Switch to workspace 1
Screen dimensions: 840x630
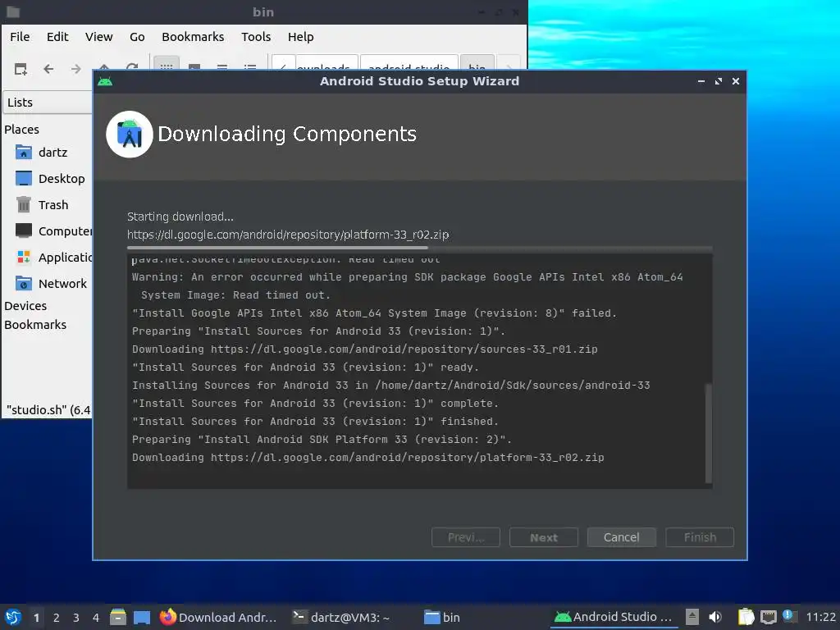pyautogui.click(x=36, y=618)
